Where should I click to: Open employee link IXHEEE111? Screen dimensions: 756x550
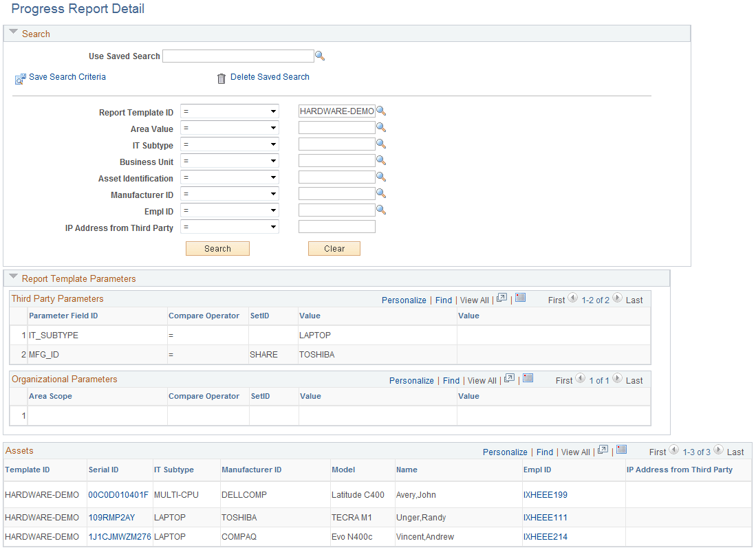coord(545,518)
